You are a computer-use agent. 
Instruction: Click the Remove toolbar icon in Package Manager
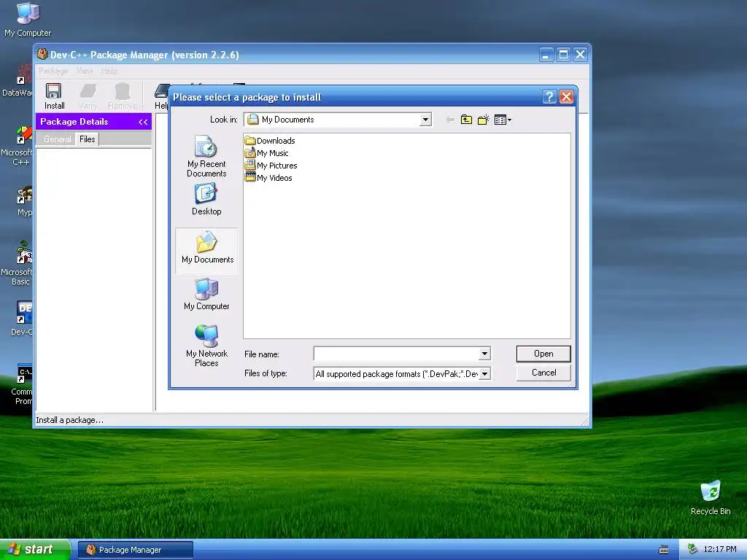pyautogui.click(x=123, y=96)
